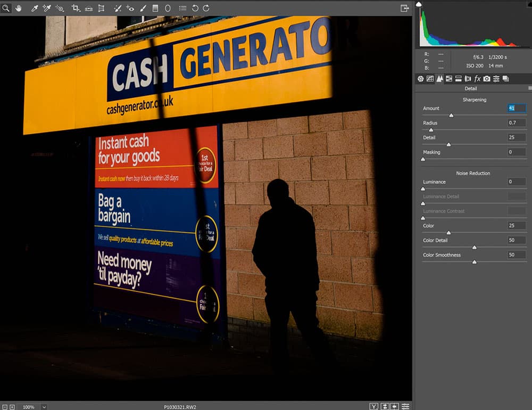Open the HSL Adjustments panel tab
Viewport: 532px width, 410px height.
pyautogui.click(x=449, y=79)
